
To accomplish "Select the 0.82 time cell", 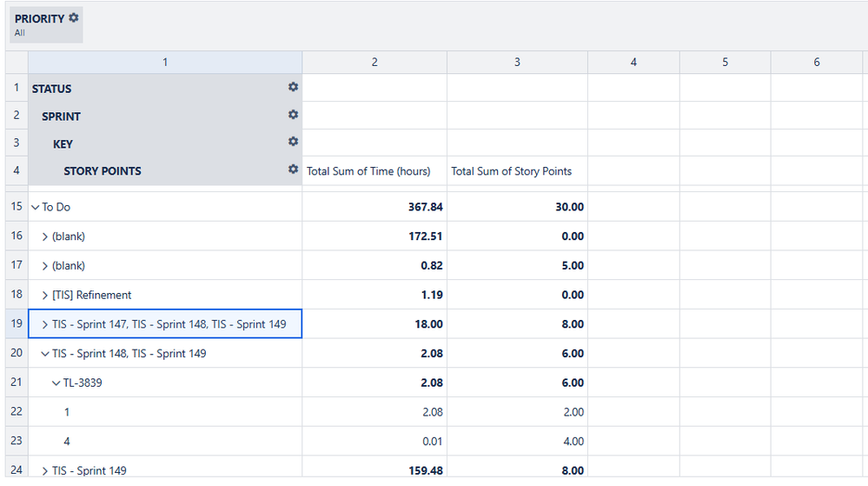I will click(x=374, y=265).
